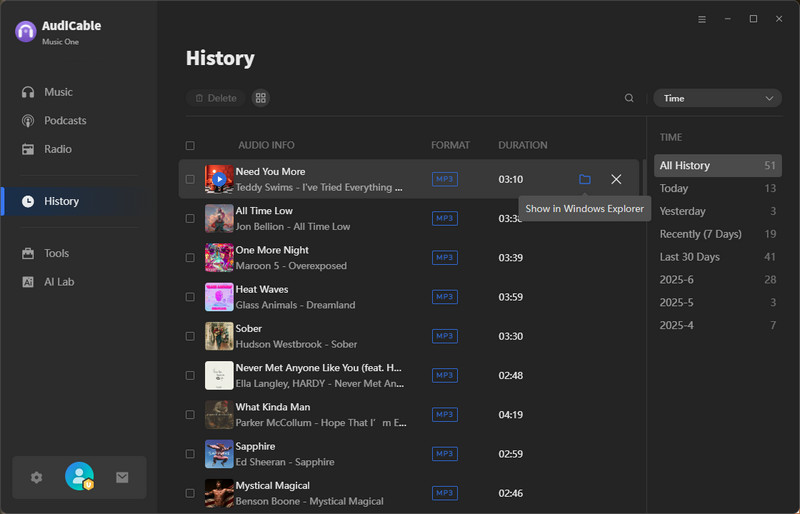The width and height of the screenshot is (800, 514).
Task: Open settings gear at bottom left
Action: pyautogui.click(x=36, y=477)
